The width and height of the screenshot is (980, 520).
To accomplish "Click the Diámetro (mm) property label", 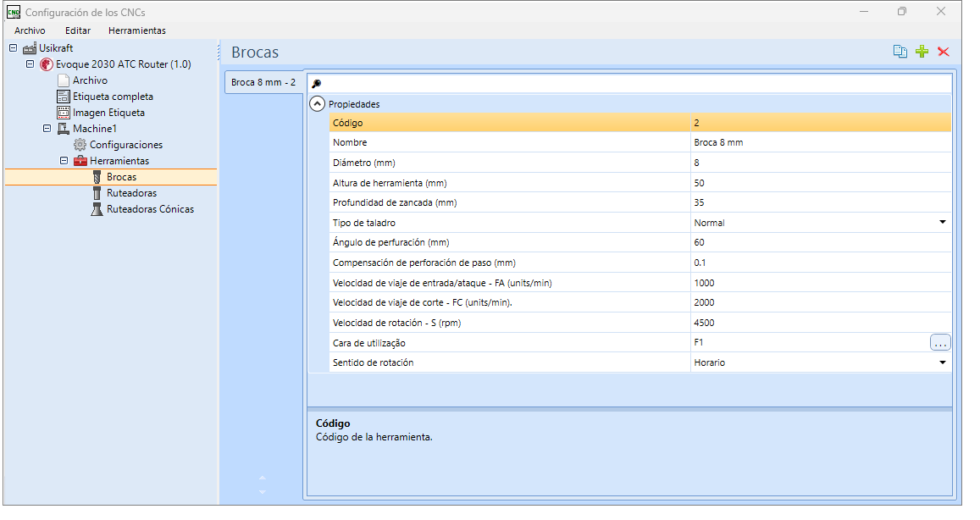I will coord(364,163).
